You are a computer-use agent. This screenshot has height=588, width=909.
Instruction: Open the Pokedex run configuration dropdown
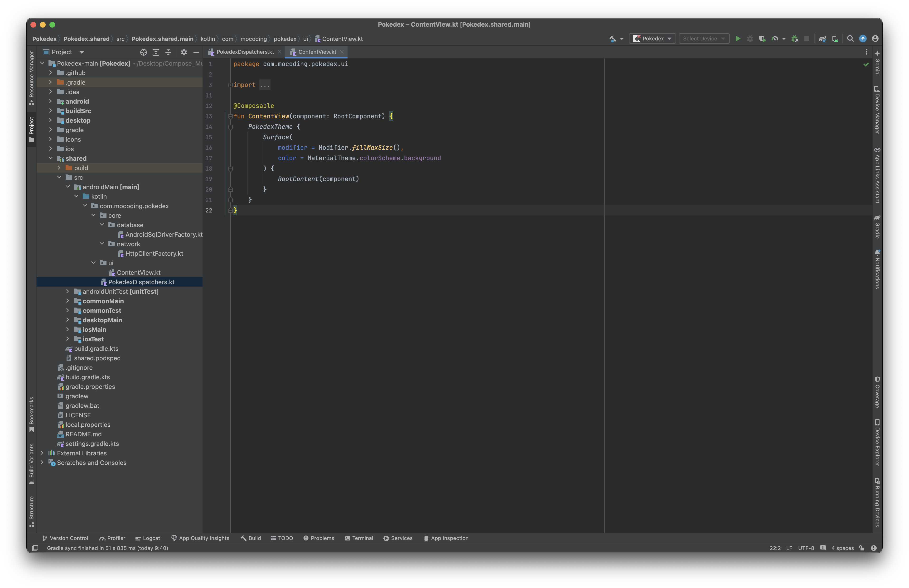pos(652,39)
